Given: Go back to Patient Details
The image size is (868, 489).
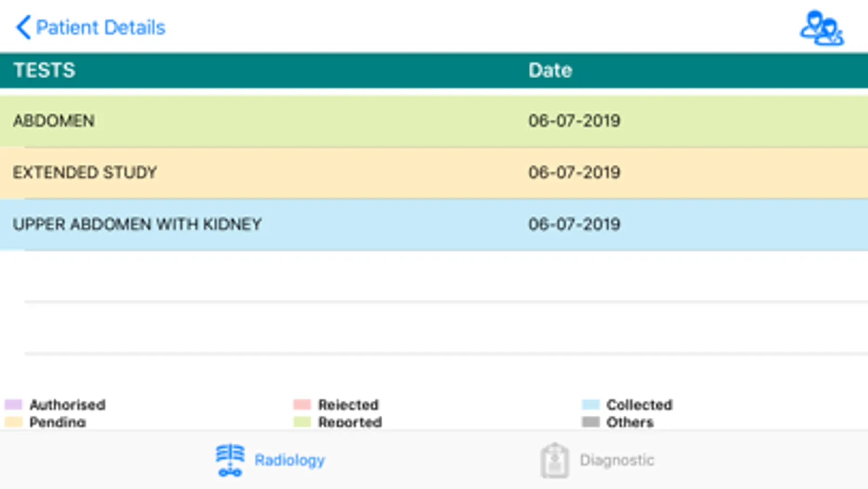Looking at the screenshot, I should [100, 27].
